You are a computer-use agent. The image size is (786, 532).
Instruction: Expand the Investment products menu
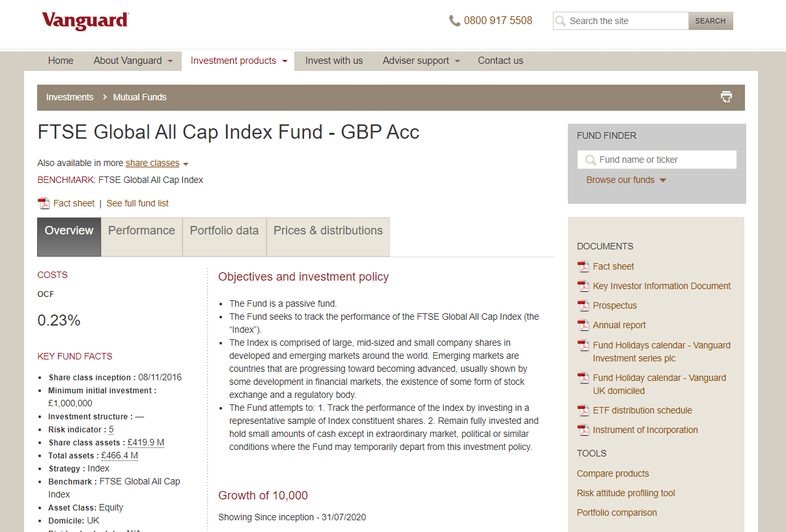point(285,61)
